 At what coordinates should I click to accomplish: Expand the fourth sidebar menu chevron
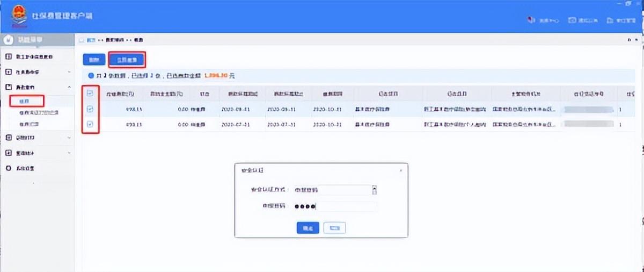pos(69,138)
